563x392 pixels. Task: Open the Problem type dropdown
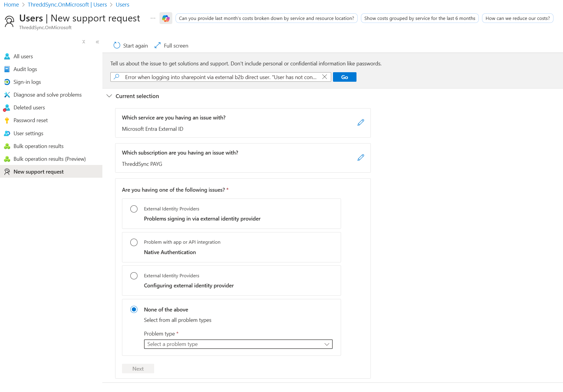(x=238, y=344)
